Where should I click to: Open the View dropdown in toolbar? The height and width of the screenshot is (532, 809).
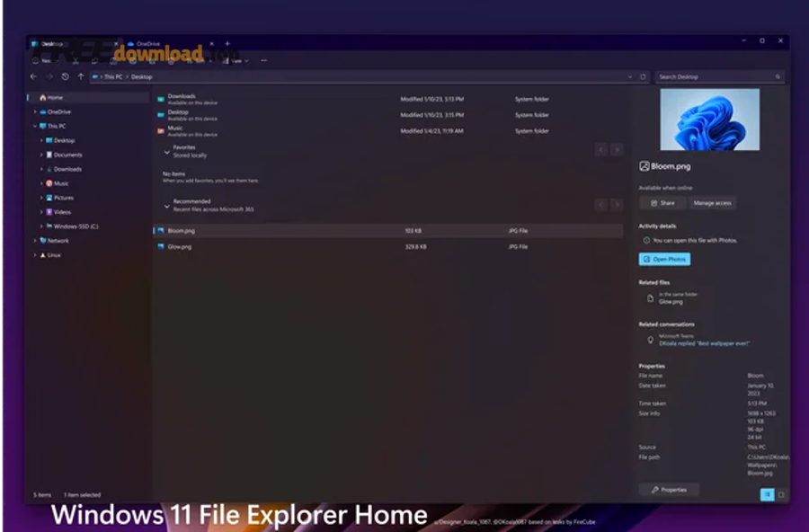coord(236,61)
